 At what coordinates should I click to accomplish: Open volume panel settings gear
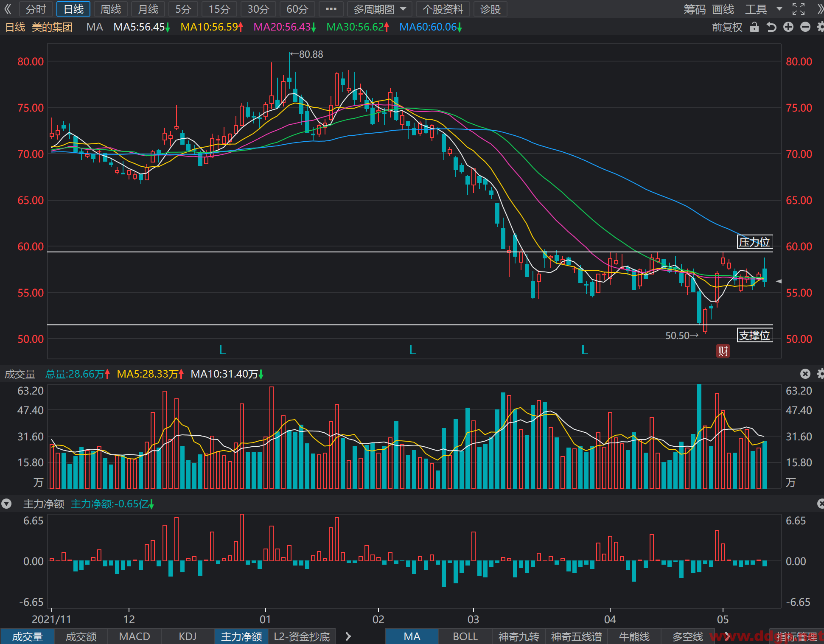click(820, 374)
